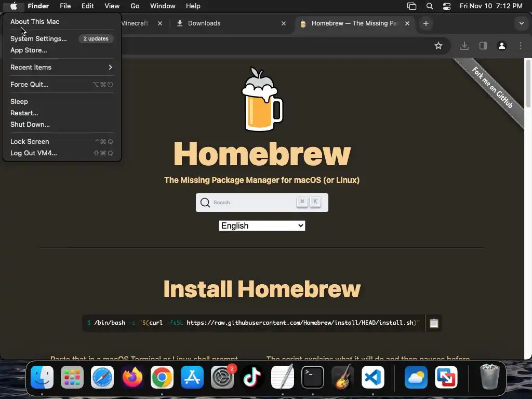Click the Fork me on GitHub ribbon
The width and height of the screenshot is (532, 399).
493,87
